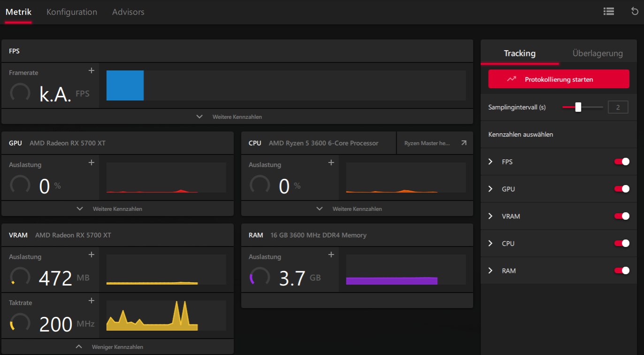Click '16 GB 3600 MHz DDR4 Memory' text
The image size is (644, 355).
(x=319, y=235)
